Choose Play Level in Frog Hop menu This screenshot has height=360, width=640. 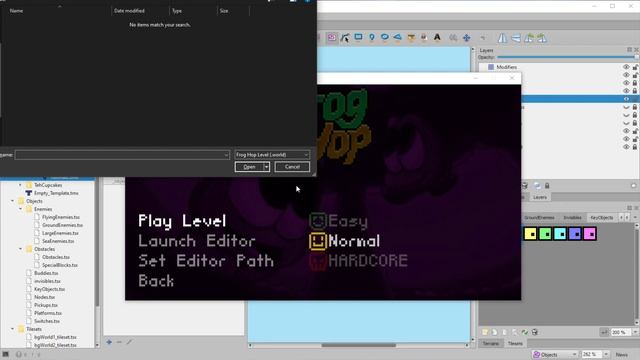182,221
